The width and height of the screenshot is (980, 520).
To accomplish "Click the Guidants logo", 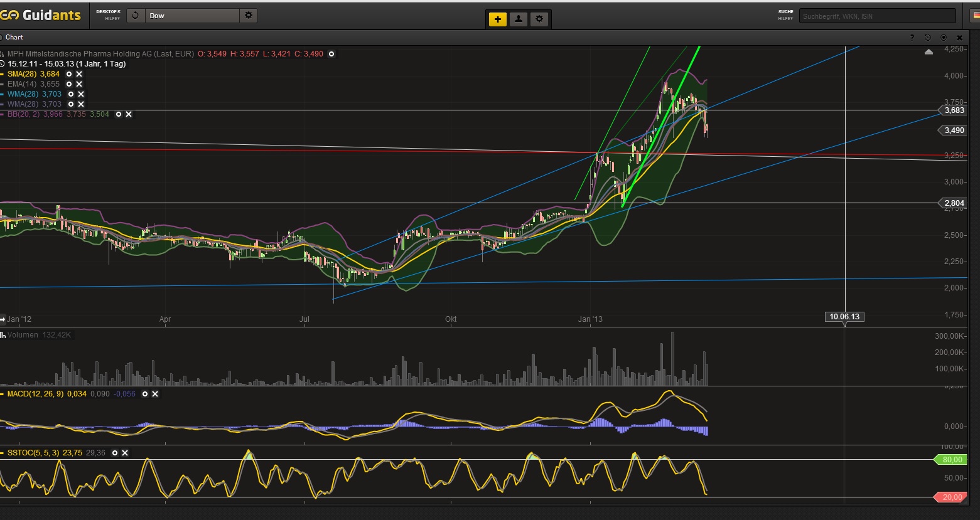I will (41, 15).
